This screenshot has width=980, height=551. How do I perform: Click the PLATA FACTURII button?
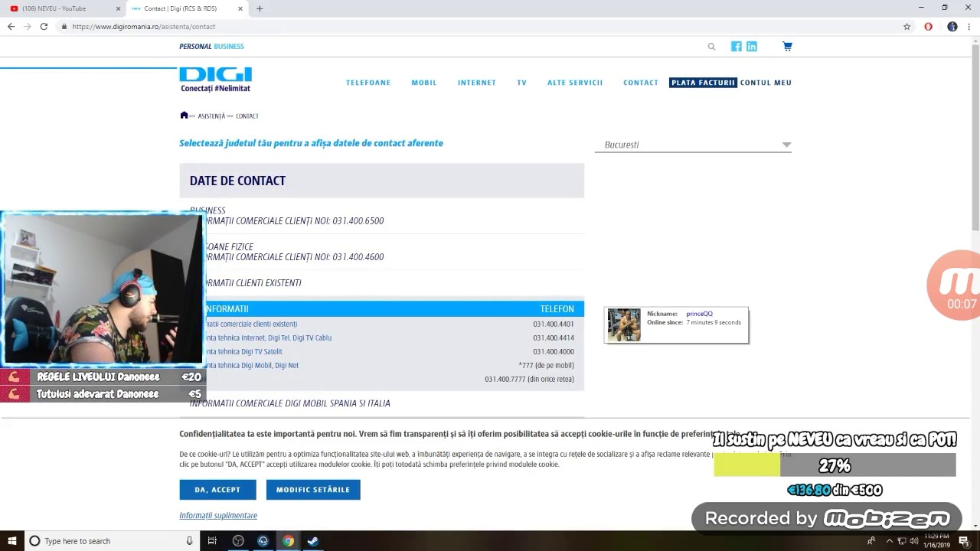click(x=703, y=83)
